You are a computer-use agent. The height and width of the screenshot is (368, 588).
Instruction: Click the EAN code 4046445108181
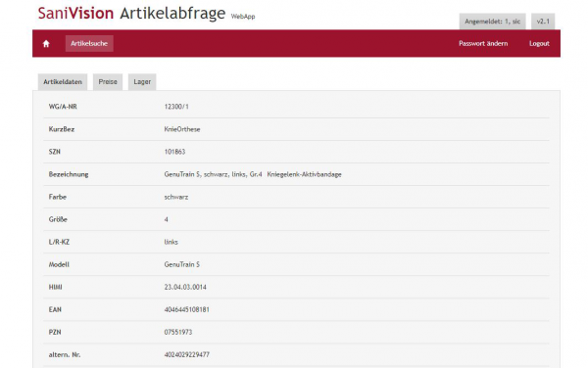187,309
